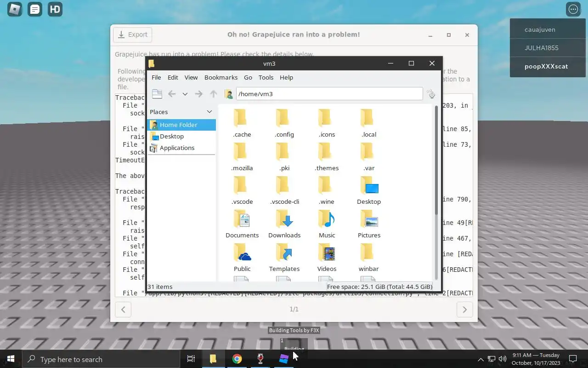Click the go/jump icon beside path bar
The width and height of the screenshot is (588, 368).
coord(431,94)
